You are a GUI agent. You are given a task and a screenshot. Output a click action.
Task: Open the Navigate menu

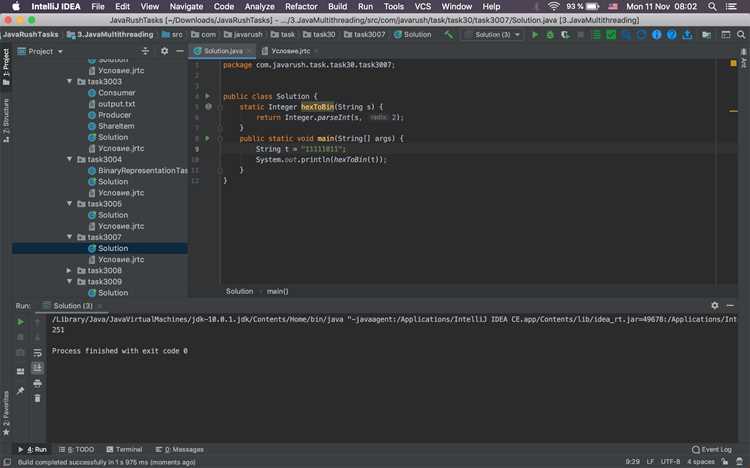pyautogui.click(x=186, y=7)
